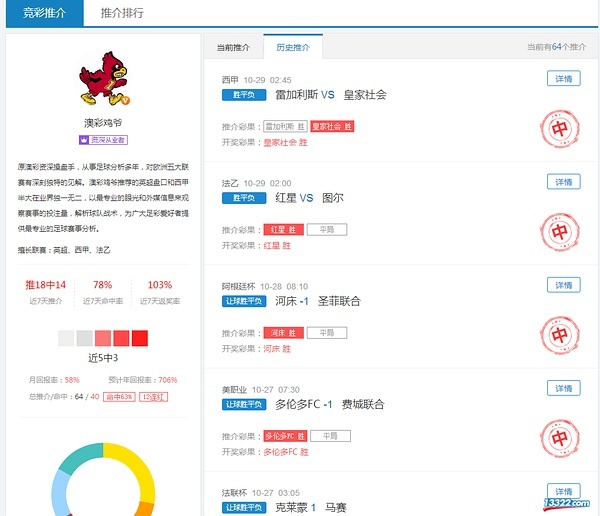Click the 平局 box in 红星 match
This screenshot has height=516, width=600.
(x=327, y=230)
